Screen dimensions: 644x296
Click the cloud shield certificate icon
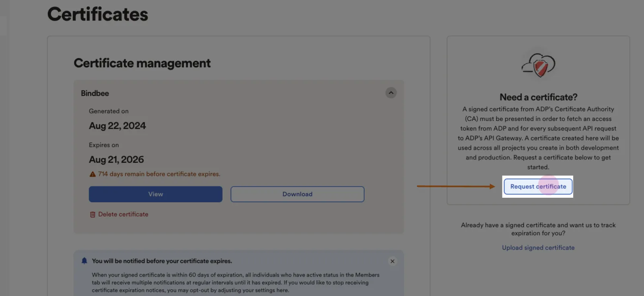(539, 64)
